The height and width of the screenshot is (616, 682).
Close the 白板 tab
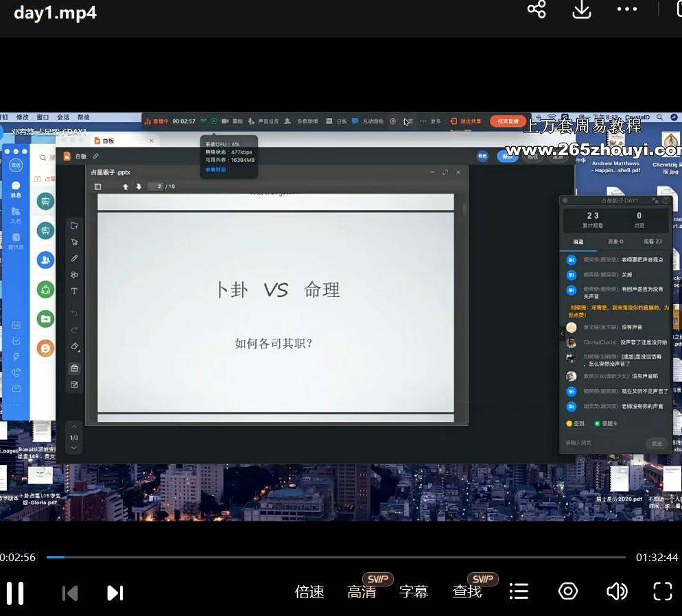(x=152, y=141)
